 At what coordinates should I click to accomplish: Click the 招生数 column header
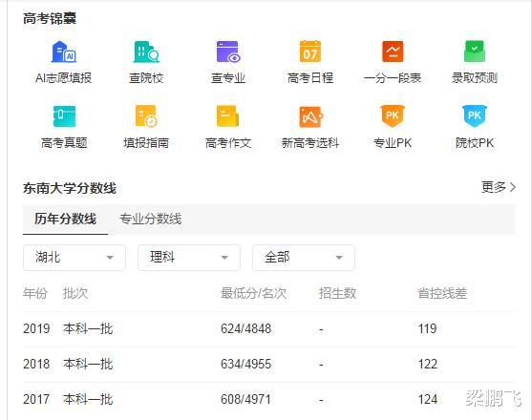pos(337,293)
